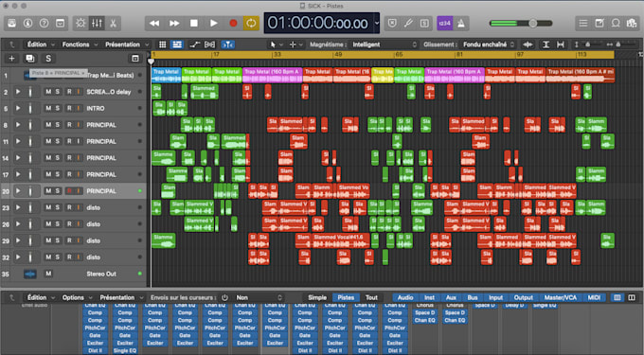Select the Tout mixer view tab
The height and width of the screenshot is (355, 644).
pyautogui.click(x=371, y=297)
